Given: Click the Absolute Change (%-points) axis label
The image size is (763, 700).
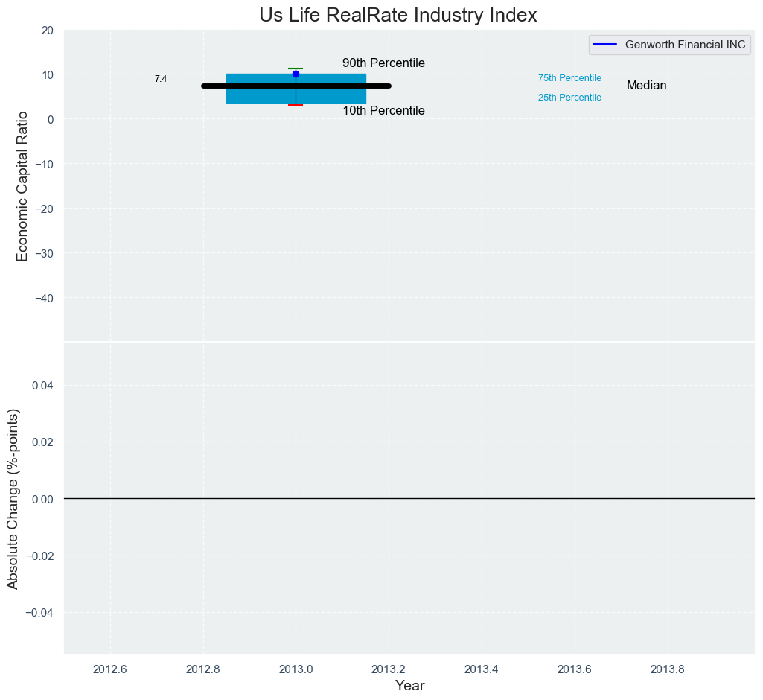Looking at the screenshot, I should point(13,498).
